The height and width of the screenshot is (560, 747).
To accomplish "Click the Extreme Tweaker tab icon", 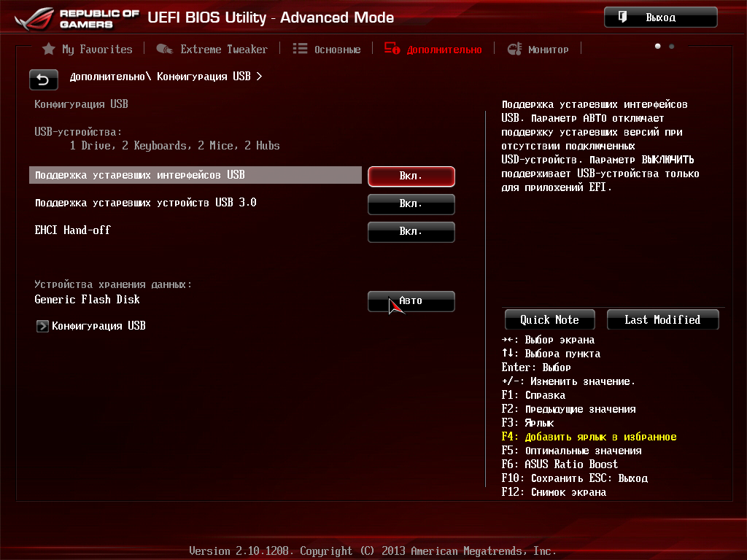I will pyautogui.click(x=165, y=49).
